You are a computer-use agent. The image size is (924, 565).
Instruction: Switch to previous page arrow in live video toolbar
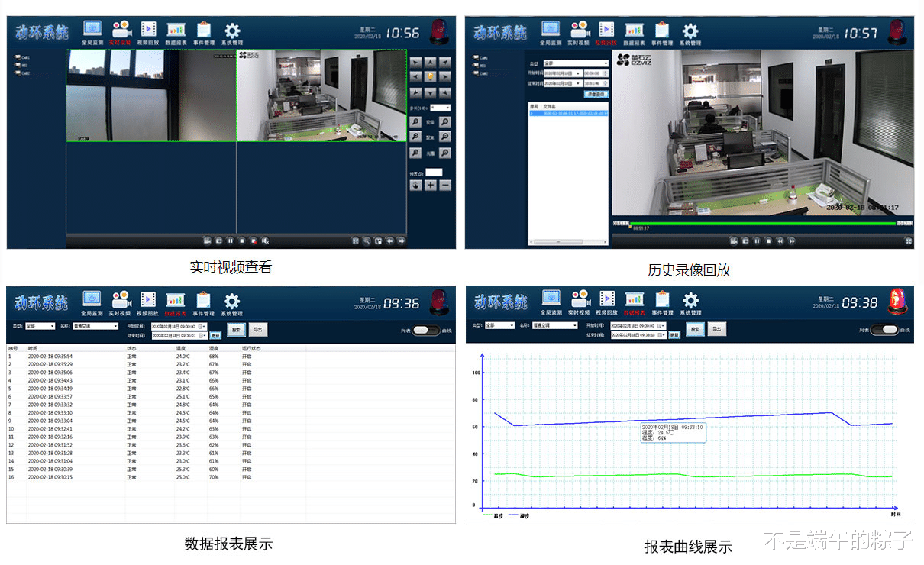pyautogui.click(x=389, y=241)
